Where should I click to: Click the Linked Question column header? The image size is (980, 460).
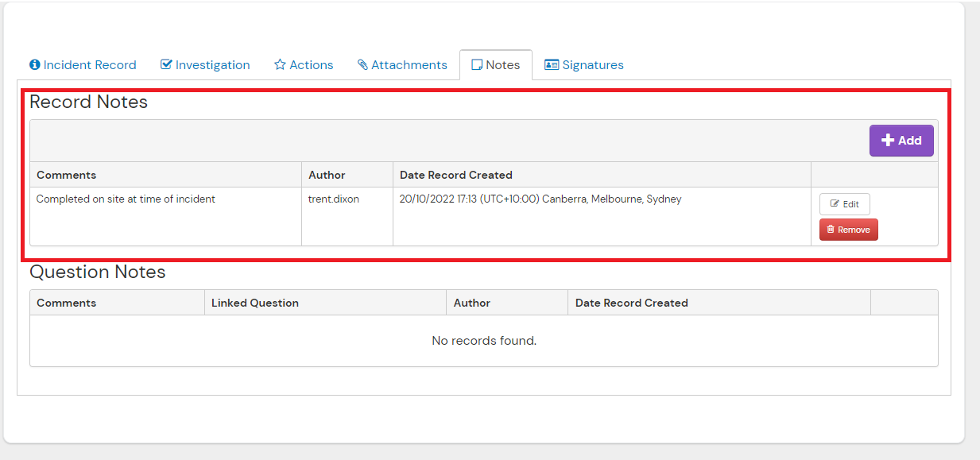click(255, 303)
